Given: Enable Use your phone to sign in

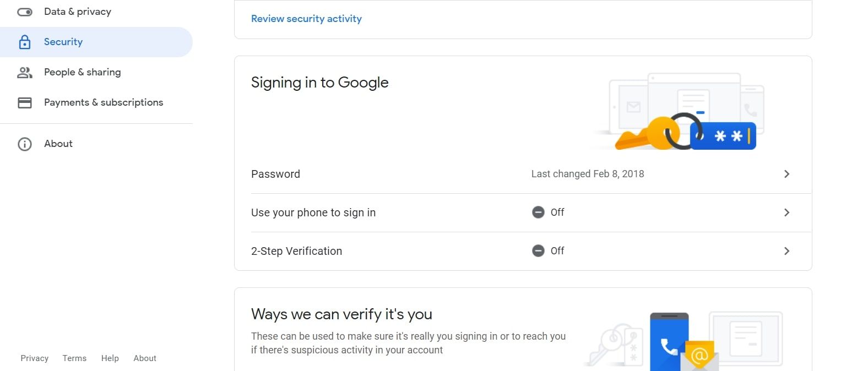Looking at the screenshot, I should click(x=523, y=212).
